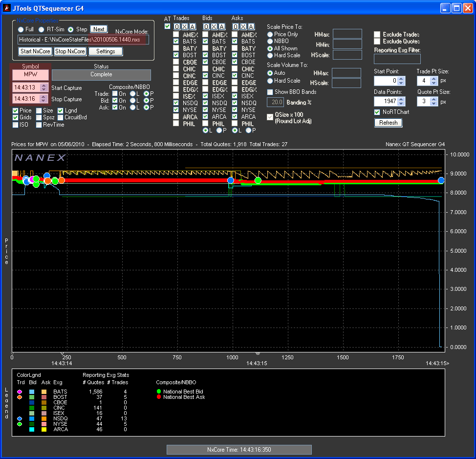Click the X button under Asks
The height and width of the screenshot is (459, 476).
[243, 27]
